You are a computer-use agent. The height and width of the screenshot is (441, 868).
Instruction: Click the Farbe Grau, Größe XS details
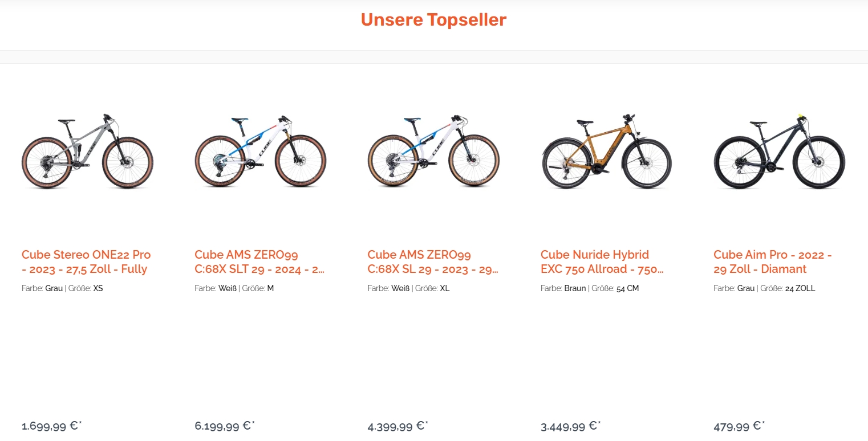[x=62, y=288]
